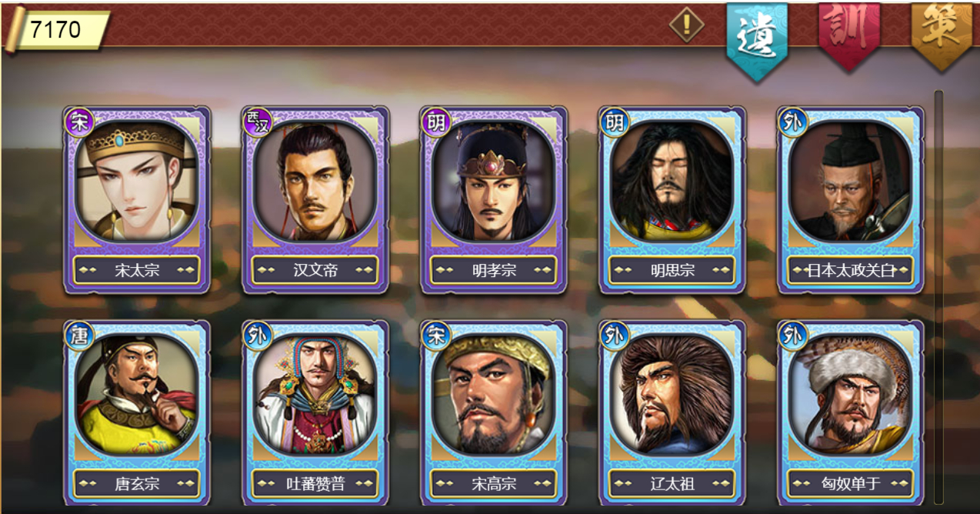The image size is (980, 514).
Task: Click the vertical scrollbar on the right
Action: 938,297
